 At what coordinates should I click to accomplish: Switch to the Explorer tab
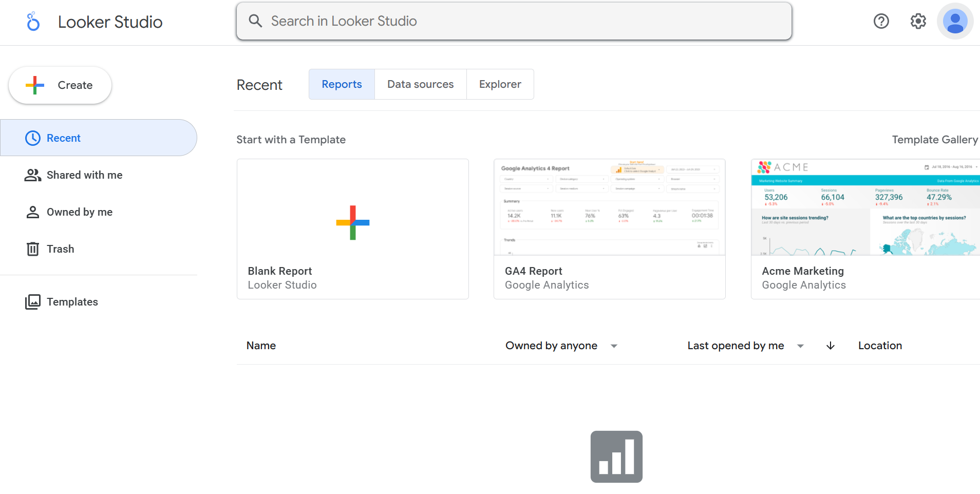point(500,84)
